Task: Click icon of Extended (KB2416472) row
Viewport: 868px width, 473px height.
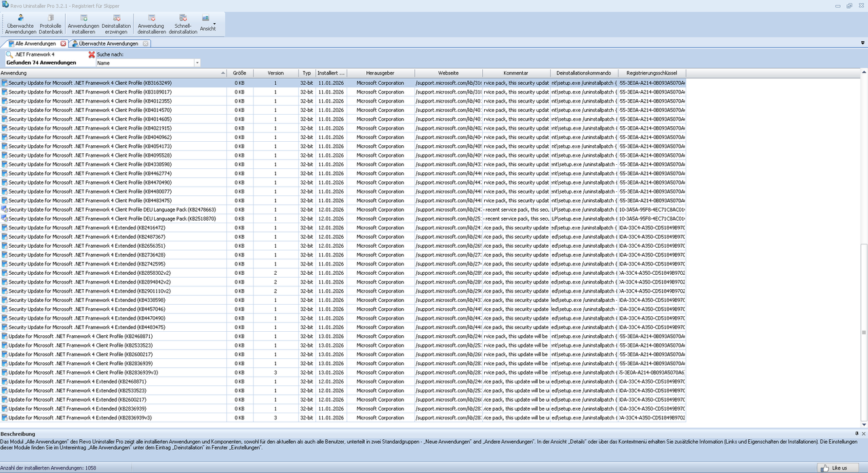Action: (4, 227)
